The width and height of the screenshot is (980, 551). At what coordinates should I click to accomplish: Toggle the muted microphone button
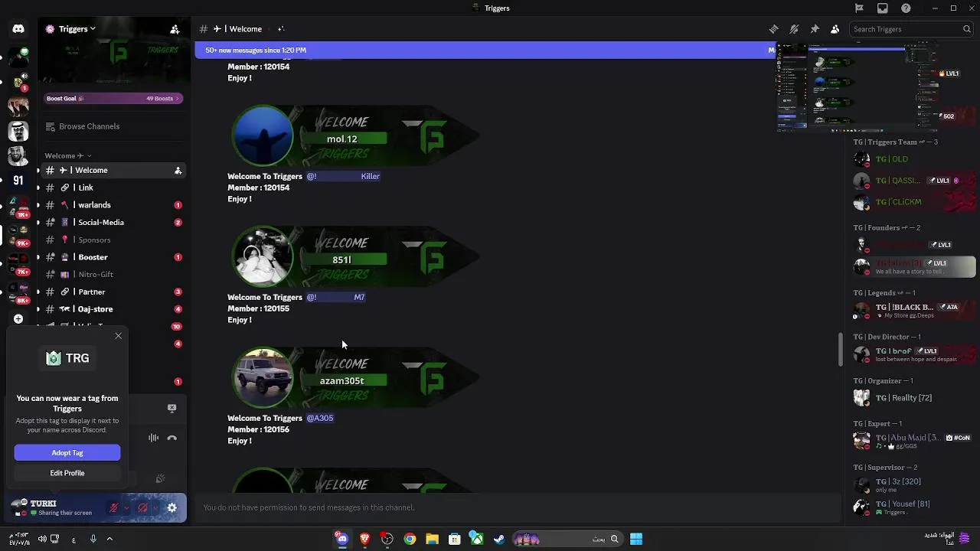[x=113, y=507]
